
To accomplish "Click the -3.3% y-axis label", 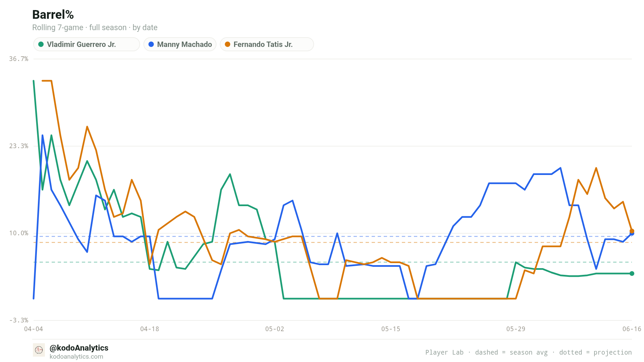I will point(19,320).
